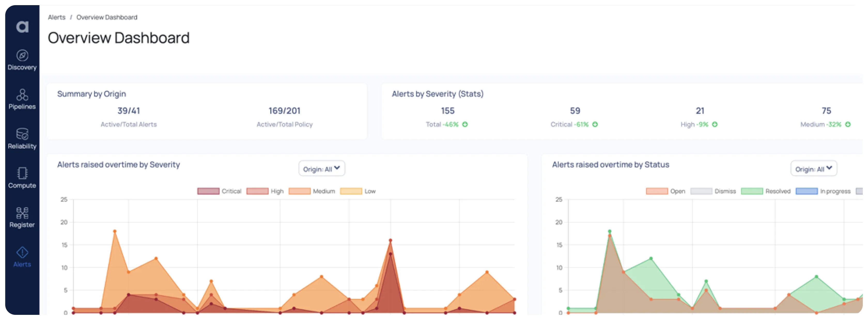868x320 pixels.
Task: Click the Medium legend color swatch
Action: pos(300,191)
